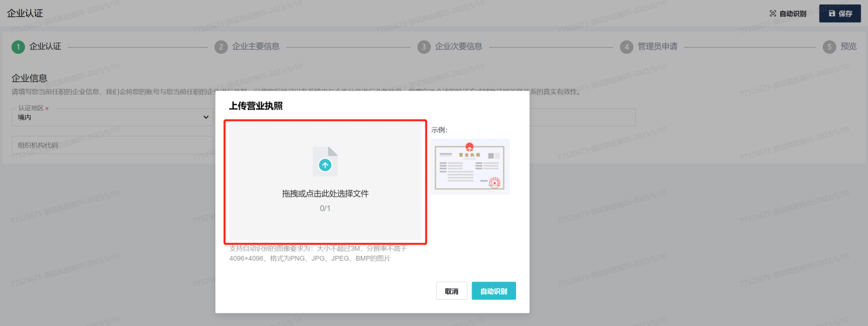This screenshot has width=868, height=326.
Task: Go to step 4 管理员申请
Action: (x=649, y=46)
